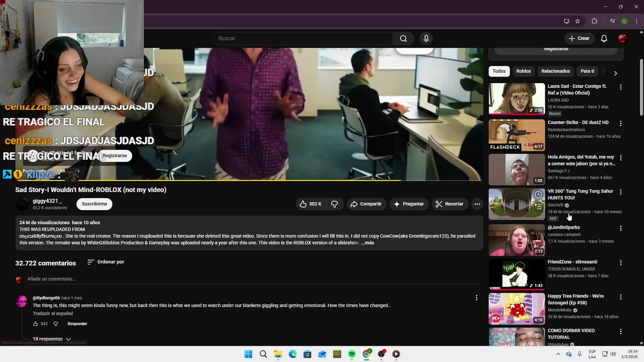Open Microsoft Store from taskbar
Image resolution: width=644 pixels, height=362 pixels.
[x=307, y=354]
